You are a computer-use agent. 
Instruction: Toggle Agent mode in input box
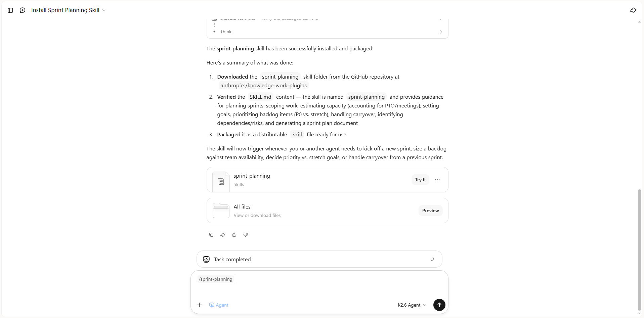pyautogui.click(x=219, y=305)
